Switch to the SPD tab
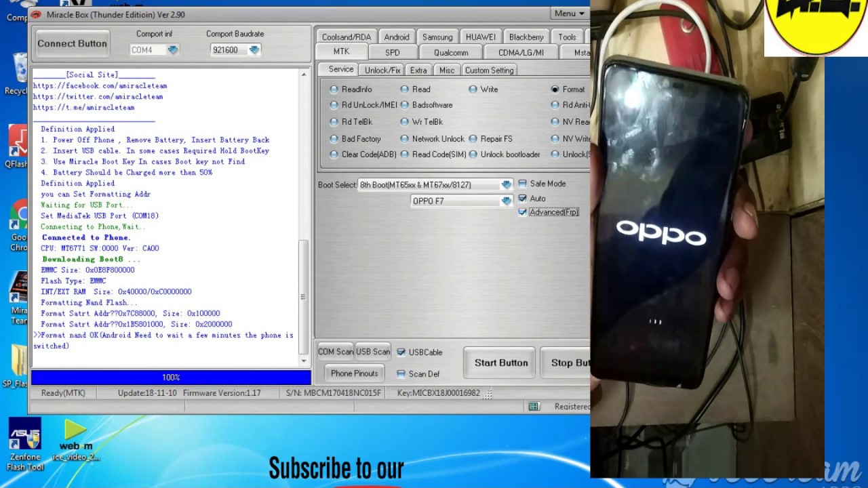Viewport: 868px width, 488px height. pos(393,52)
